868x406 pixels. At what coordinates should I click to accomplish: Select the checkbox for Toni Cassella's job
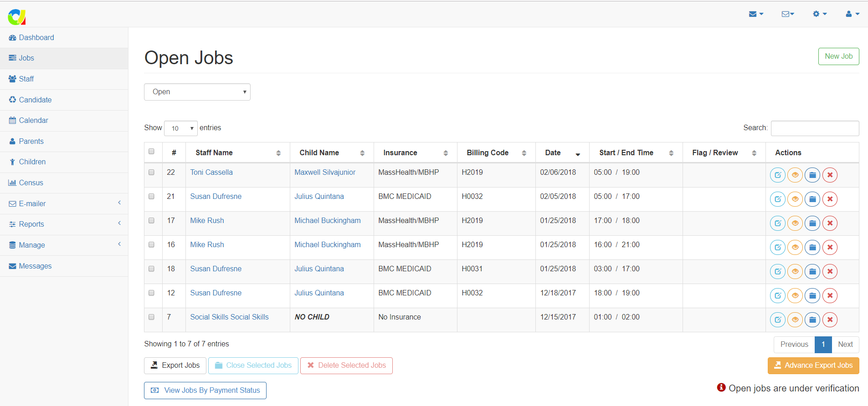pyautogui.click(x=152, y=173)
